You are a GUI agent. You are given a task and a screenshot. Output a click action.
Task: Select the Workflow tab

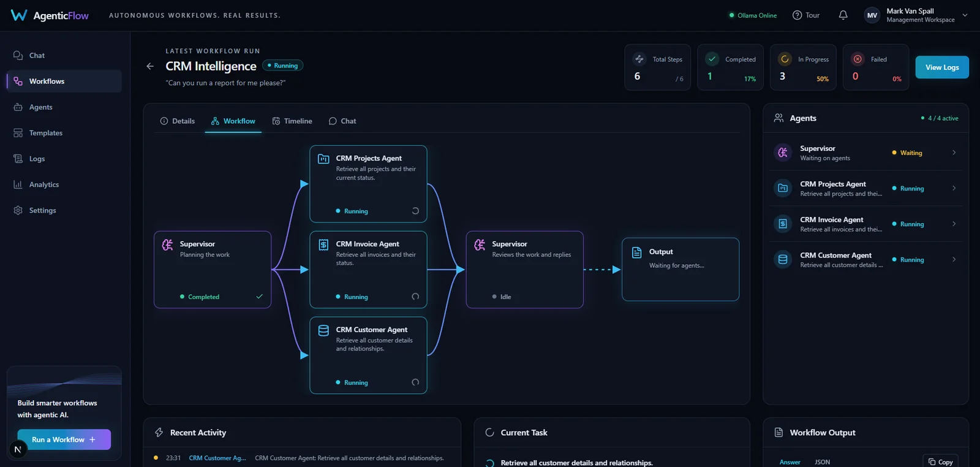(233, 121)
